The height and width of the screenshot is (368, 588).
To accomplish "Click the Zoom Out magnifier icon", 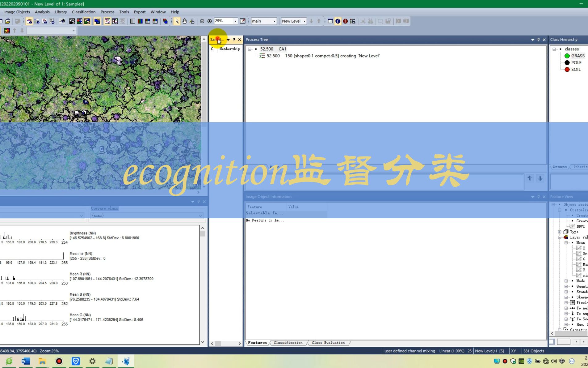I will 202,21.
